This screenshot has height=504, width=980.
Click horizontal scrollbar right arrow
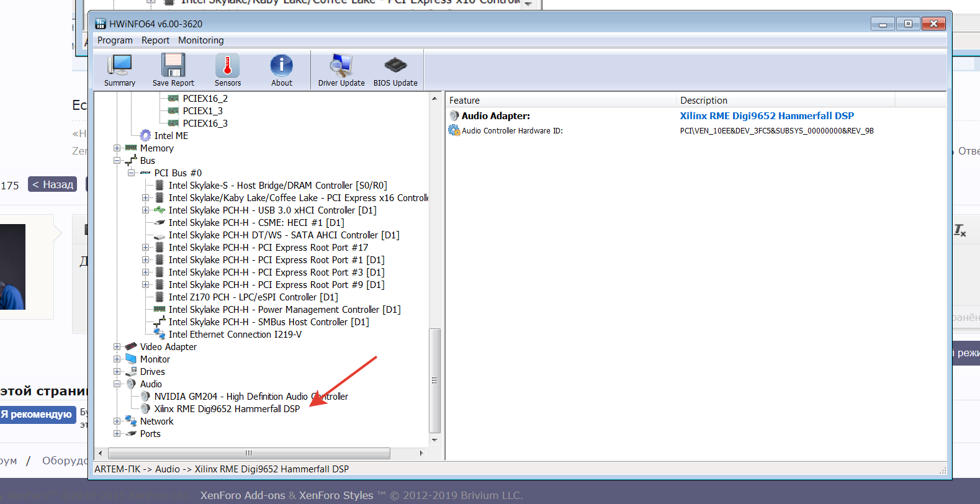point(421,453)
